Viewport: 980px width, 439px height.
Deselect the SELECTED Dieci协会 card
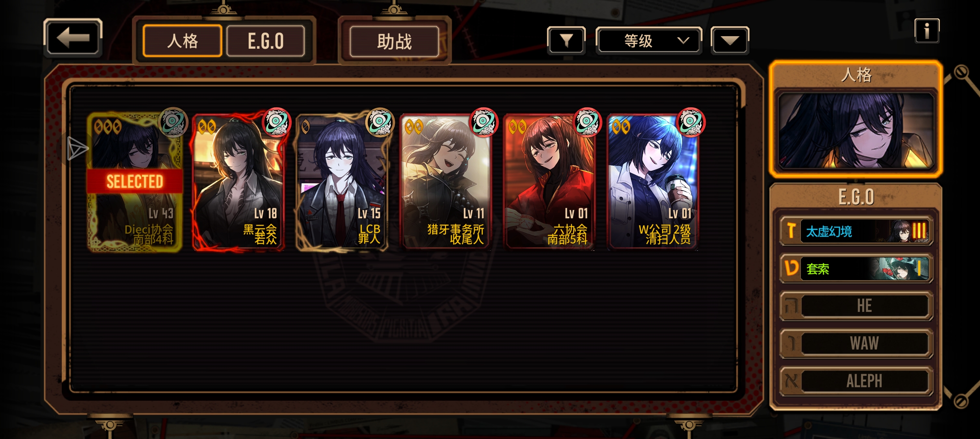tap(134, 181)
